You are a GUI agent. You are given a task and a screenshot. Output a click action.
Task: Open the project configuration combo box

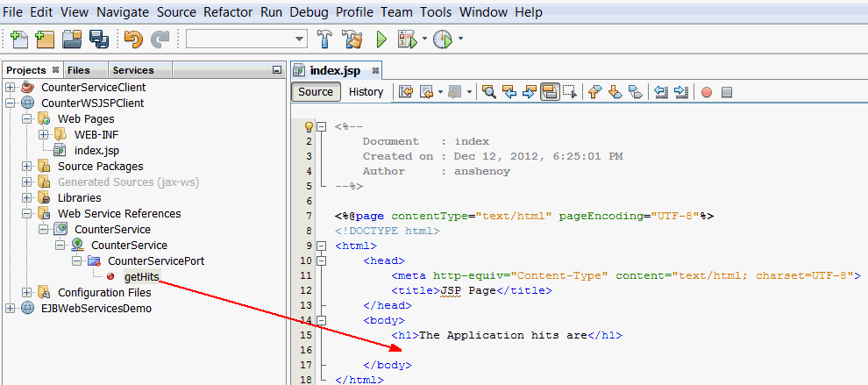[247, 39]
